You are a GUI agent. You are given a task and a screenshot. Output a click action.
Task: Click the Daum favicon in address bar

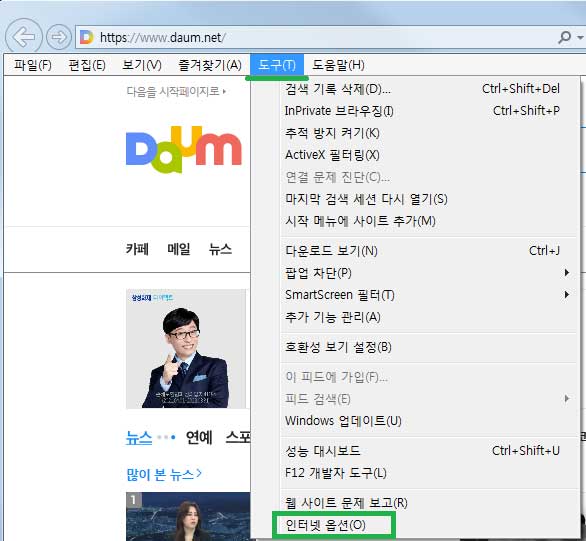[86, 37]
